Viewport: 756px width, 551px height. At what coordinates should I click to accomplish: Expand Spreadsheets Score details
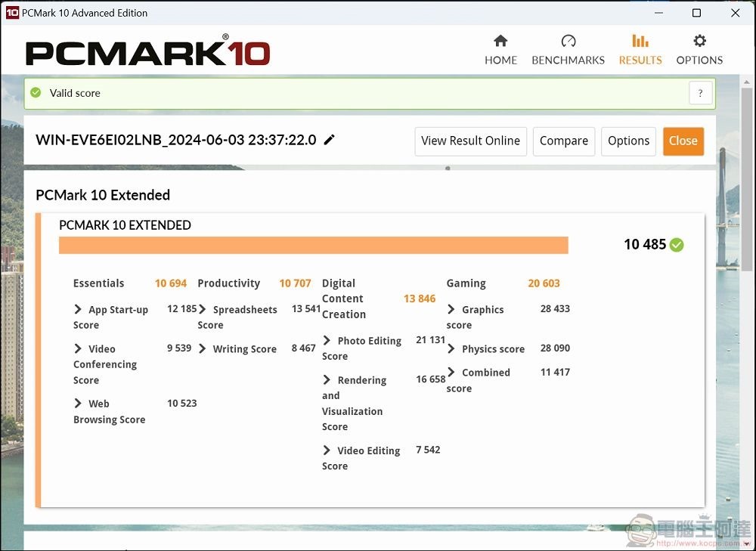click(x=203, y=309)
